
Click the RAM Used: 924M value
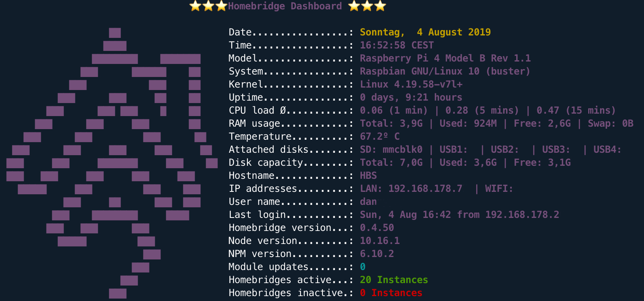click(x=468, y=123)
